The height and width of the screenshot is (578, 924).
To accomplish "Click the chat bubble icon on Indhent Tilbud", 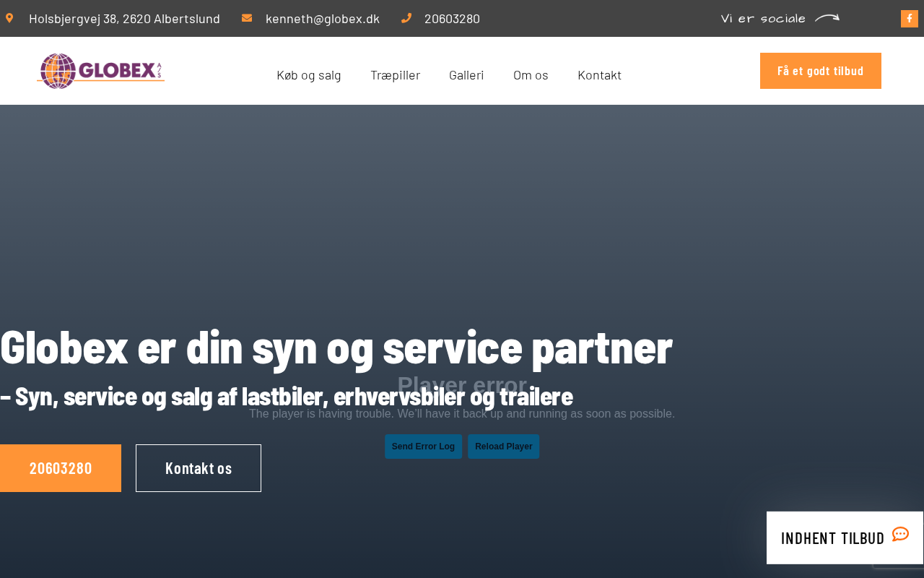I will click(900, 535).
